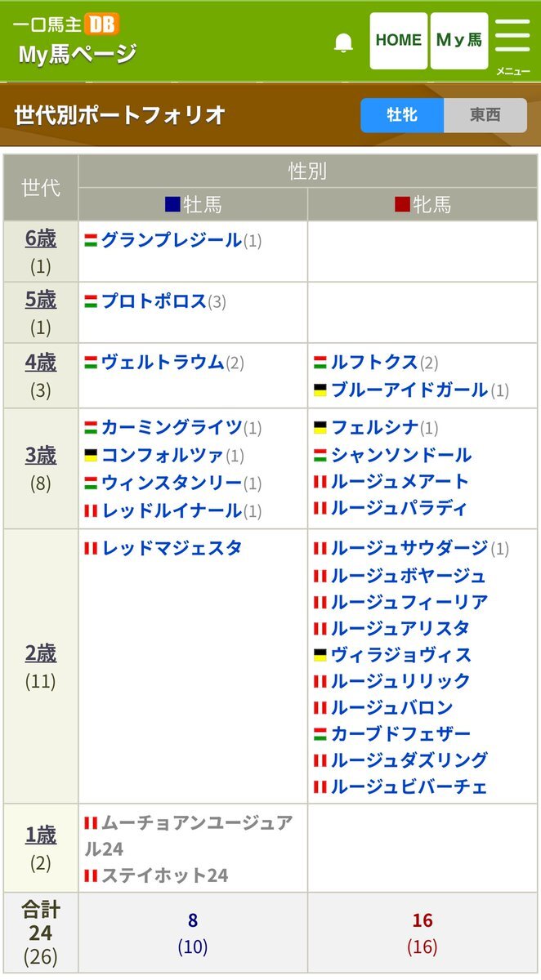Open horse page for ルージュサウダージ
The width and height of the screenshot is (541, 980).
tap(409, 548)
